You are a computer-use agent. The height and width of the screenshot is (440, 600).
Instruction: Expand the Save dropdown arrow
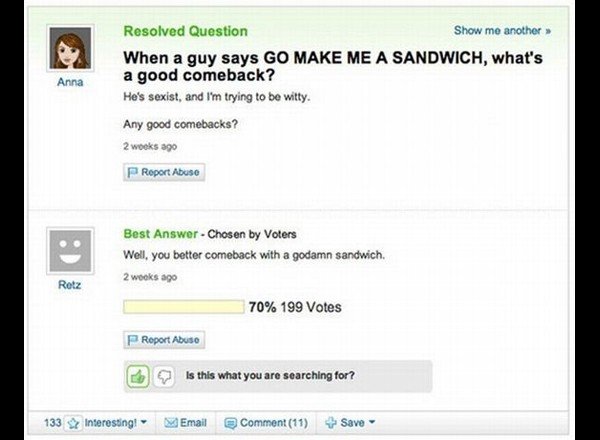(372, 422)
